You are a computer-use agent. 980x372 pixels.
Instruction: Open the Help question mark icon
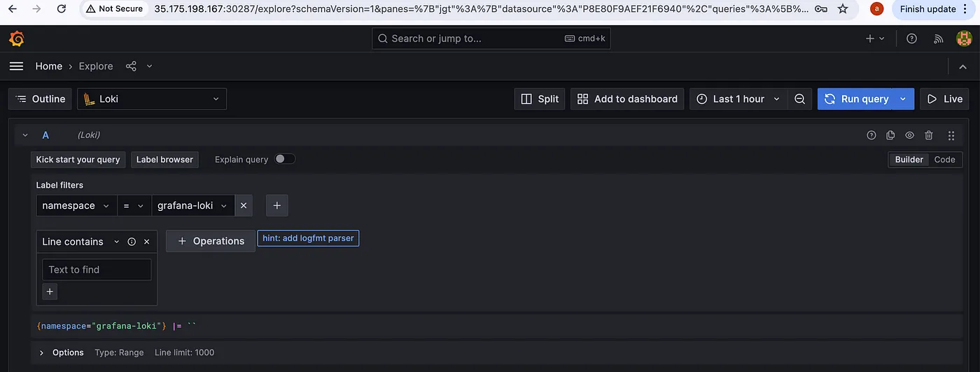tap(911, 39)
